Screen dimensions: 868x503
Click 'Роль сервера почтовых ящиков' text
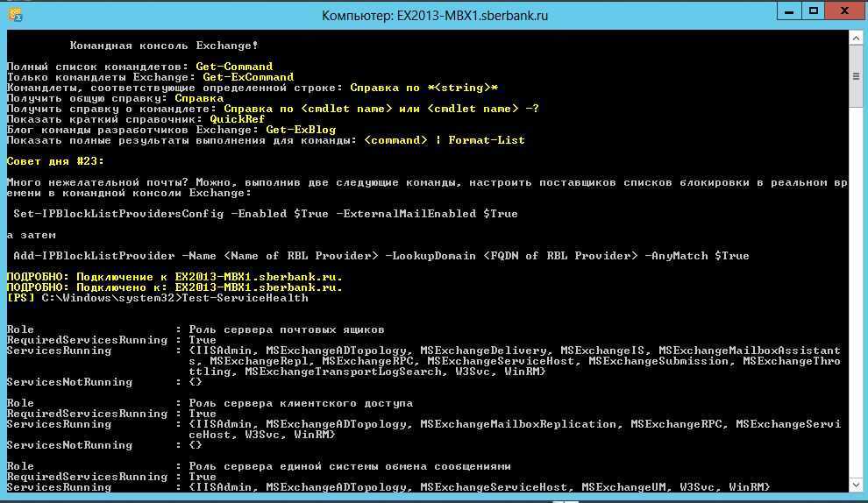[287, 329]
